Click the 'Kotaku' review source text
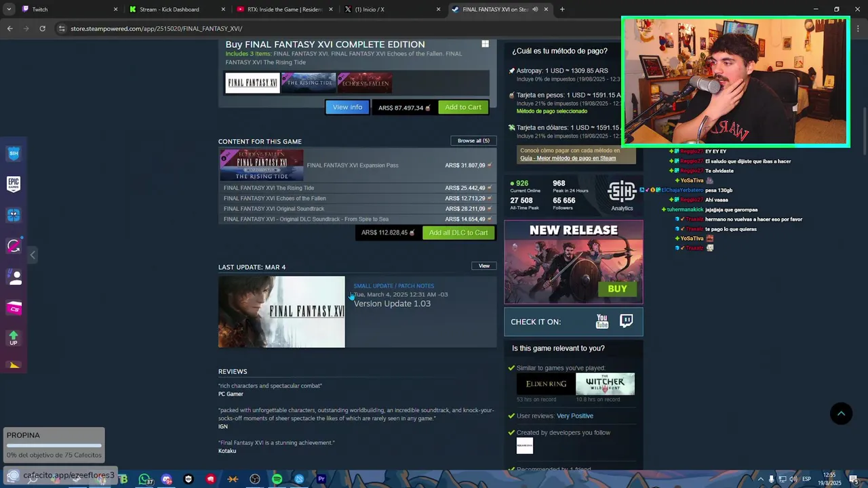 (227, 451)
